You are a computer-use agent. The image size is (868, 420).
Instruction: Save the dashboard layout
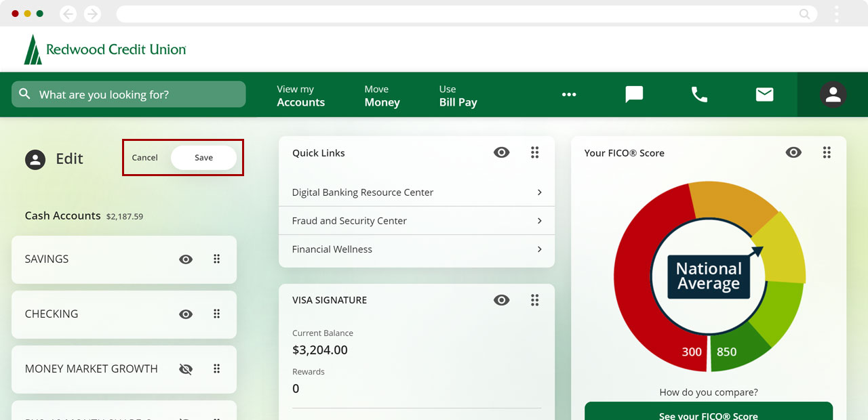[x=203, y=158]
